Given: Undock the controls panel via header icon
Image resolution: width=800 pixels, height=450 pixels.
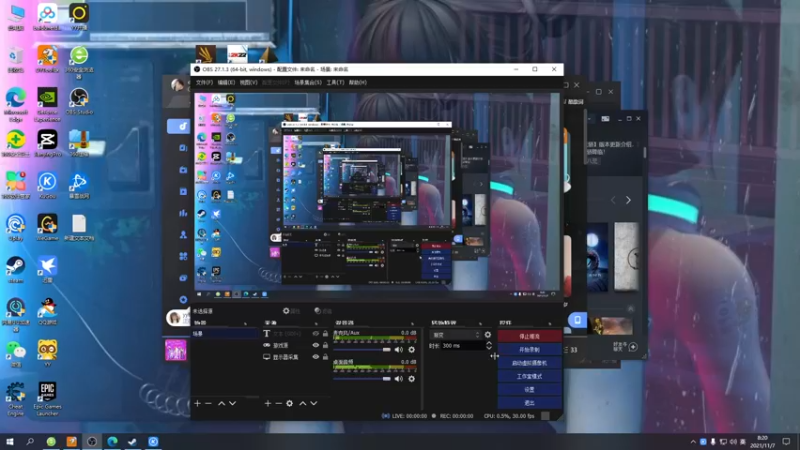Looking at the screenshot, I should point(549,323).
